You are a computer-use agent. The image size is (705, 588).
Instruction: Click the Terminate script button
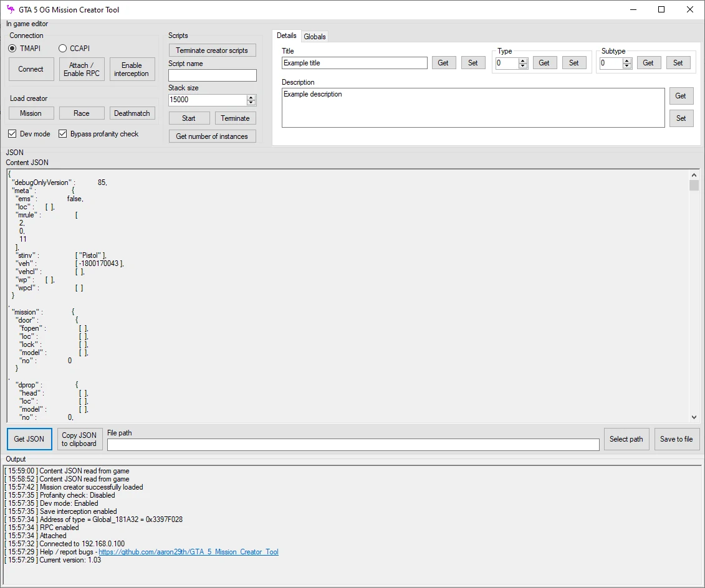click(x=235, y=118)
